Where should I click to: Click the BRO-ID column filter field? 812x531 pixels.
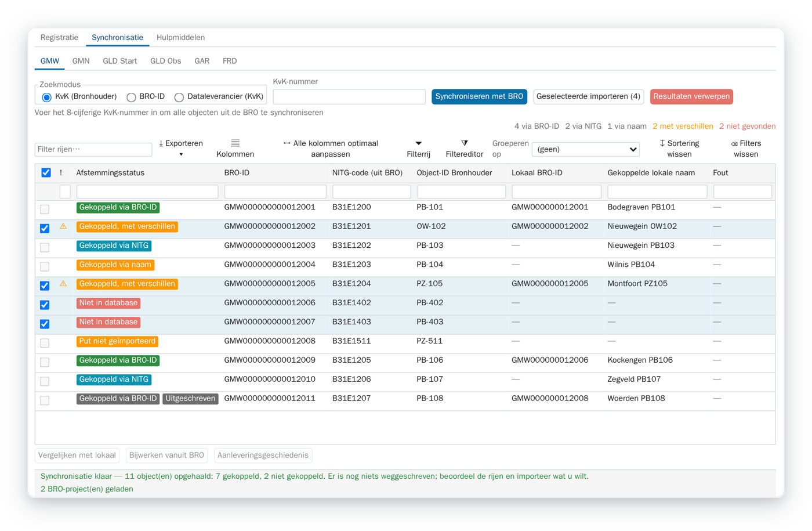pos(275,192)
